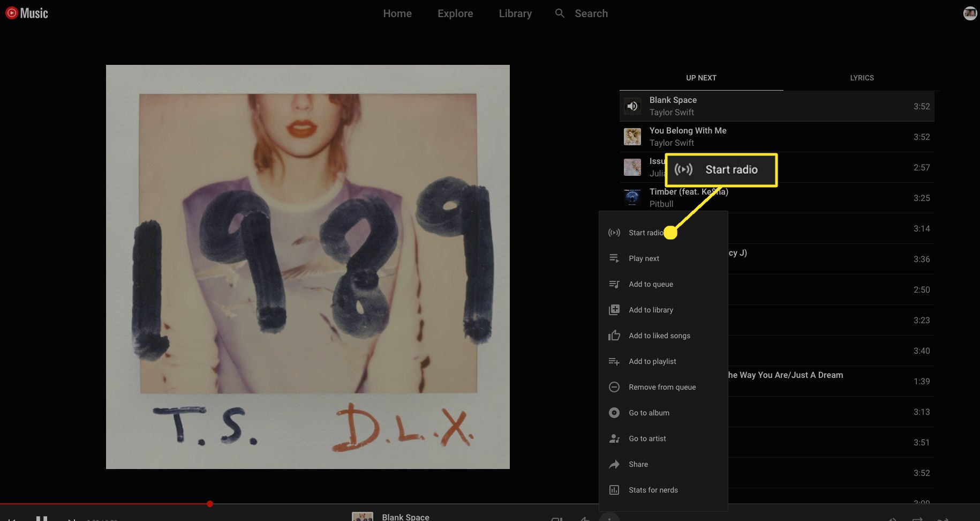Click the 1989 album cover art

308,267
